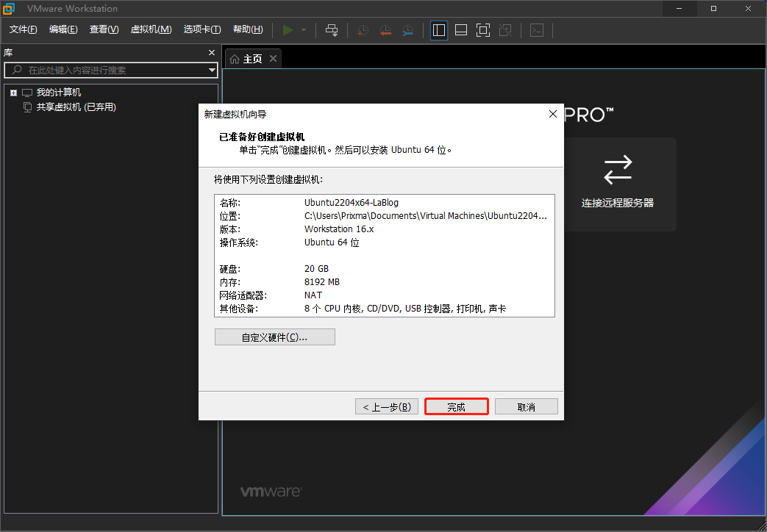Open the 查看(V) menu
This screenshot has height=532, width=767.
[104, 29]
